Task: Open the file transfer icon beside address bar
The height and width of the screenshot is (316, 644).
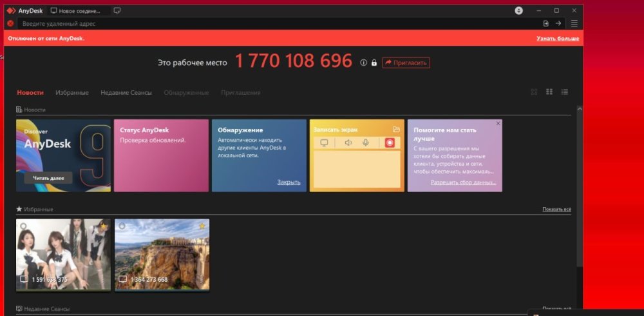Action: click(546, 23)
